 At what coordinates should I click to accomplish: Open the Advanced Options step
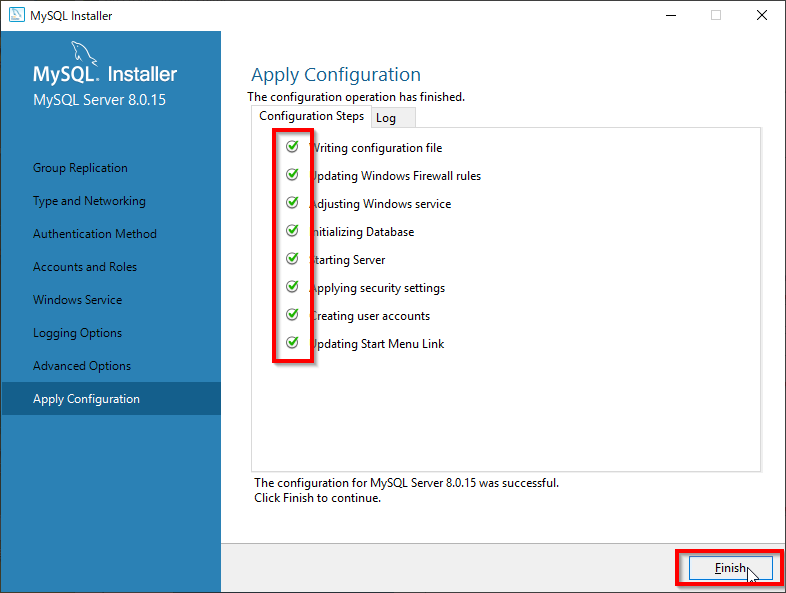[82, 366]
